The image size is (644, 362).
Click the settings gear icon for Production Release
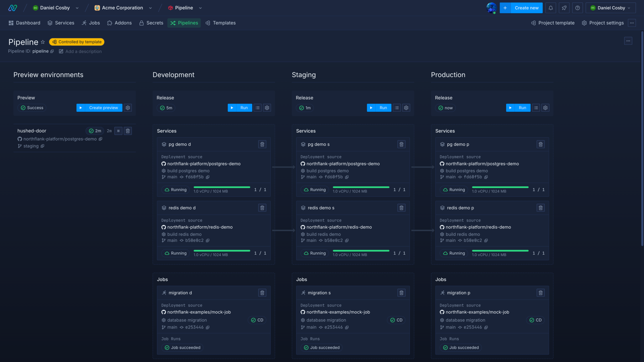(545, 108)
